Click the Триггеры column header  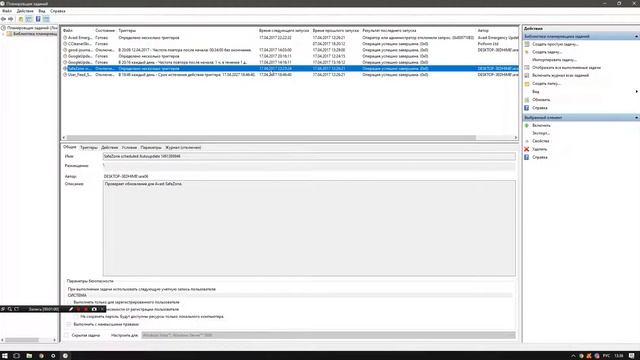tap(127, 31)
